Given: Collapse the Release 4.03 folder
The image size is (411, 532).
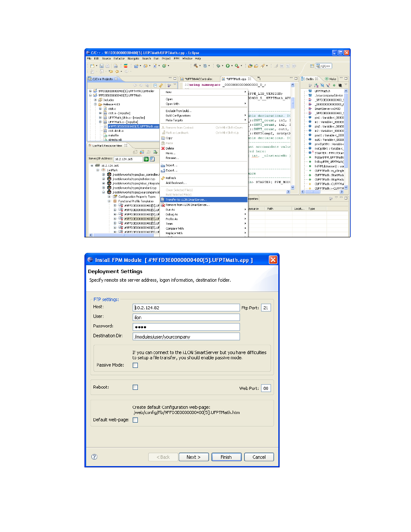Looking at the screenshot, I should click(x=95, y=104).
